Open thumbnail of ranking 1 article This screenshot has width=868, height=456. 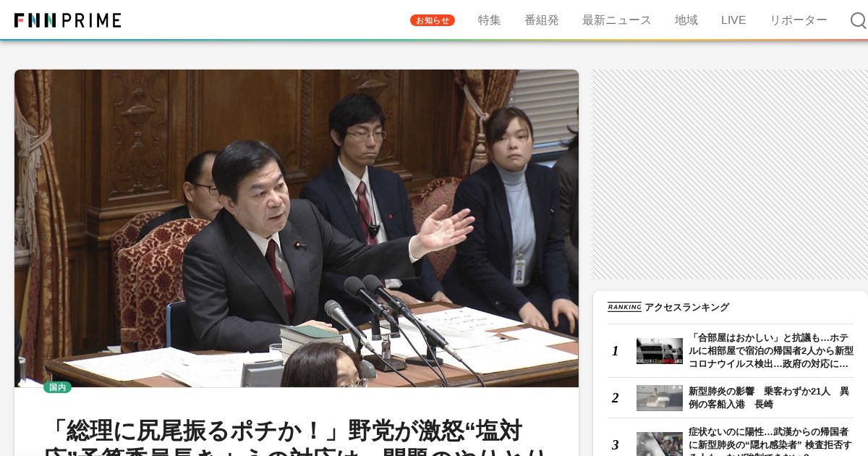pyautogui.click(x=660, y=351)
